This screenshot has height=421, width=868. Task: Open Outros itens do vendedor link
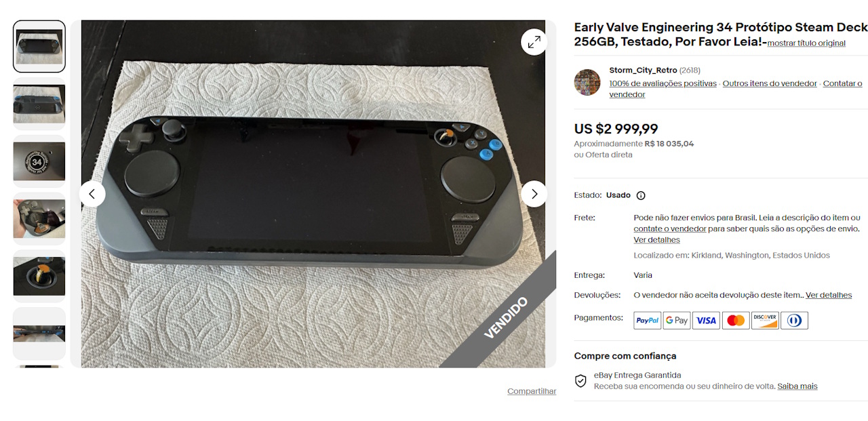coord(770,83)
